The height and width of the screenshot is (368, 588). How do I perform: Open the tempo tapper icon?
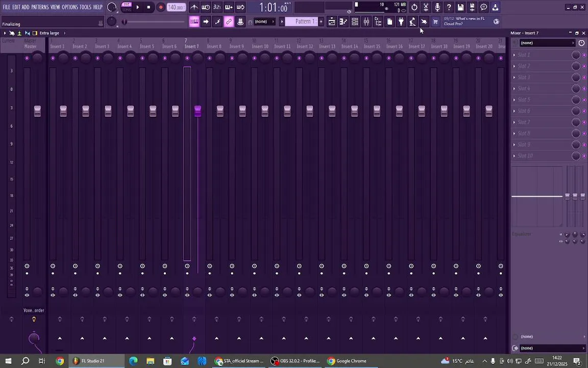(x=412, y=22)
